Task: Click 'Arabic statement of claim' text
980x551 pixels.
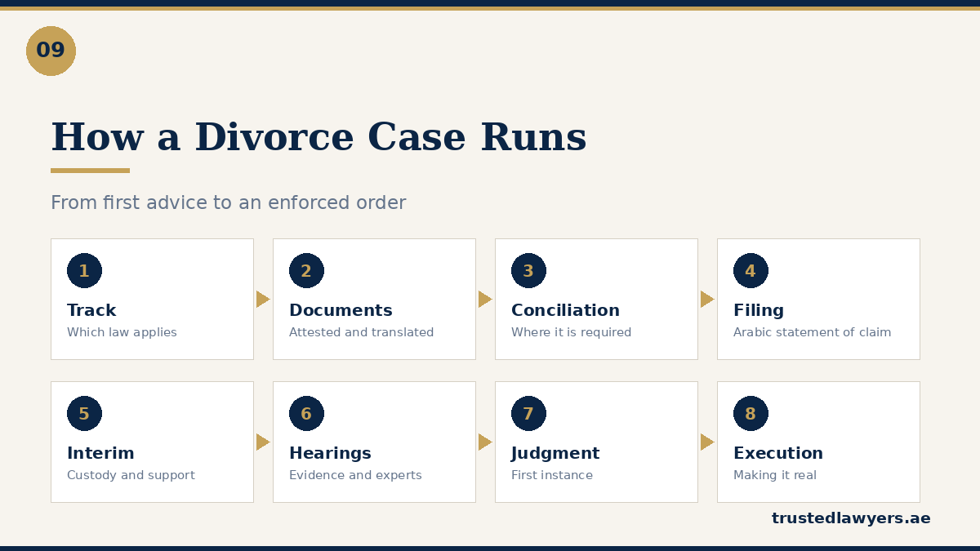Action: pos(812,332)
